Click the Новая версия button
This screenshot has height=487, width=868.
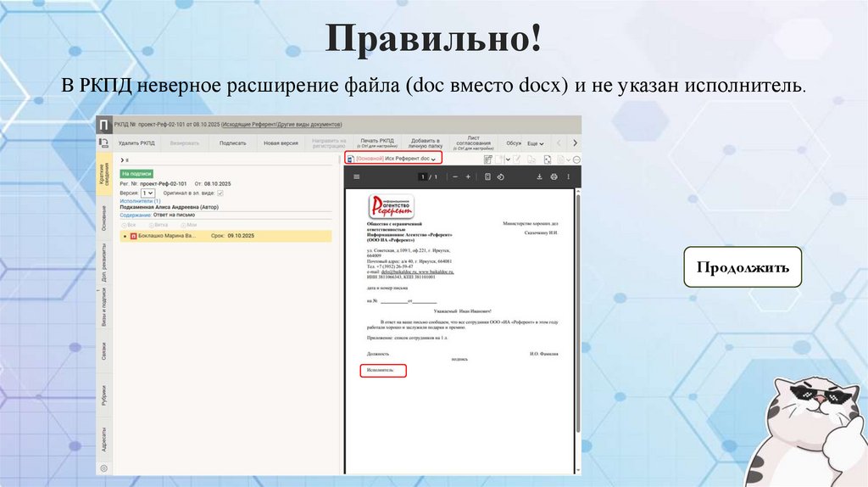tap(281, 143)
